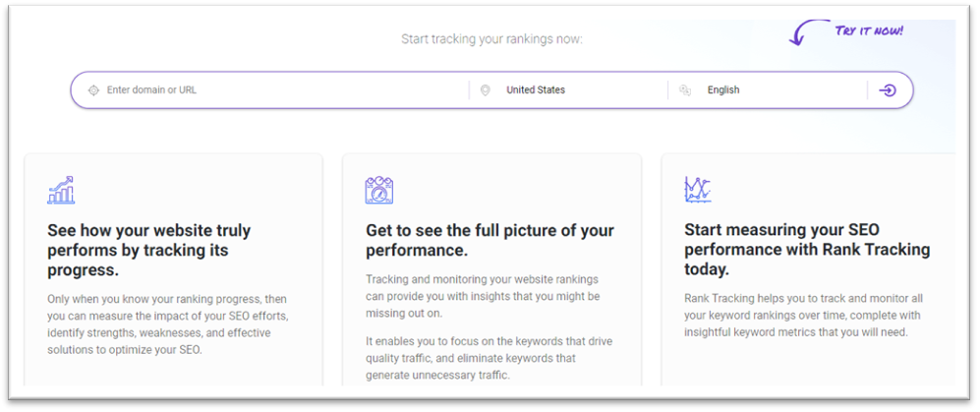Click the curved purple arrow graphic

point(806,32)
